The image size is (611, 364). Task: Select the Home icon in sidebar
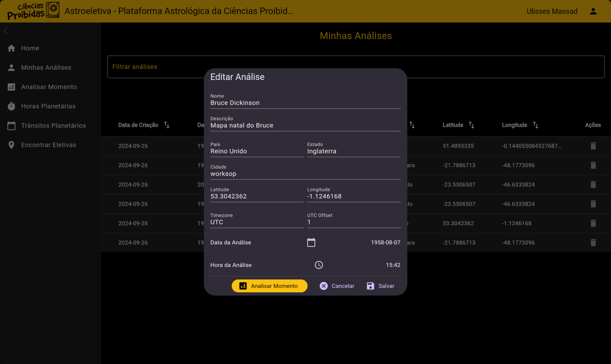pyautogui.click(x=12, y=48)
